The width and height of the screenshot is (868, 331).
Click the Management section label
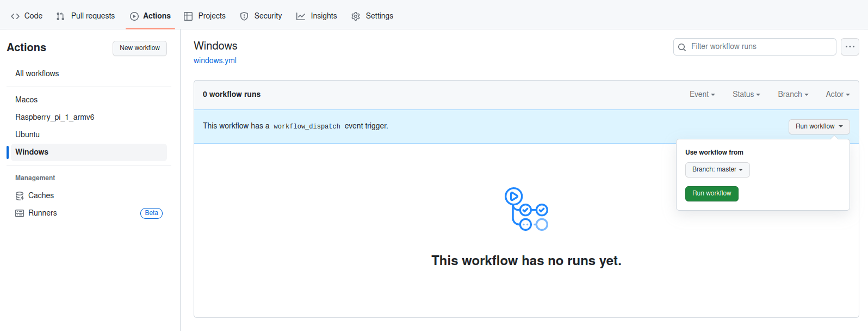click(35, 178)
